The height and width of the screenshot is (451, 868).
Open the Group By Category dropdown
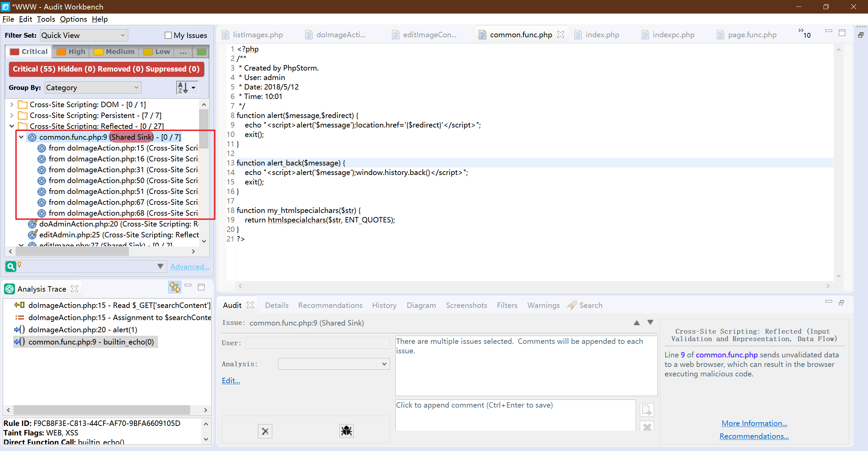coord(93,87)
